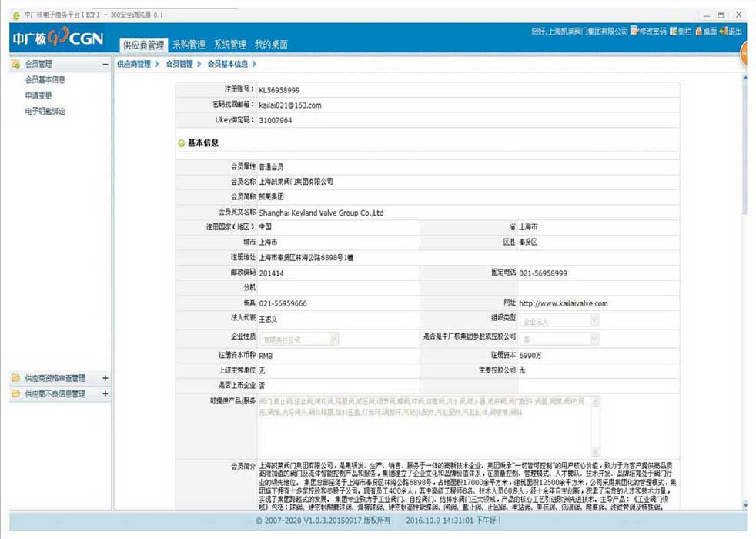Image resolution: width=756 pixels, height=539 pixels.
Task: Click the postal code 201414
Action: pyautogui.click(x=272, y=273)
